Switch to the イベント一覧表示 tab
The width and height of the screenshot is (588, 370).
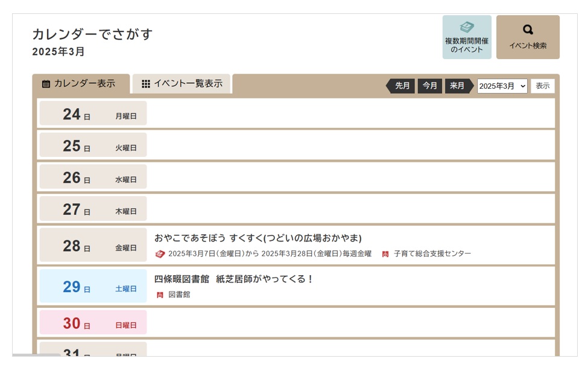coord(182,84)
